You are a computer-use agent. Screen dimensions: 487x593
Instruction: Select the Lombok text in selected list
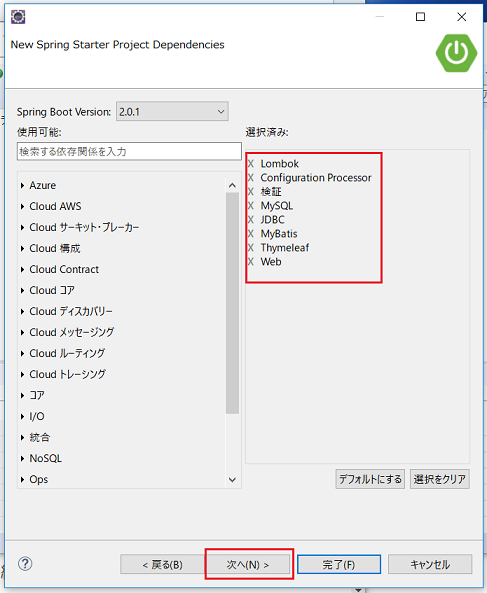point(279,164)
